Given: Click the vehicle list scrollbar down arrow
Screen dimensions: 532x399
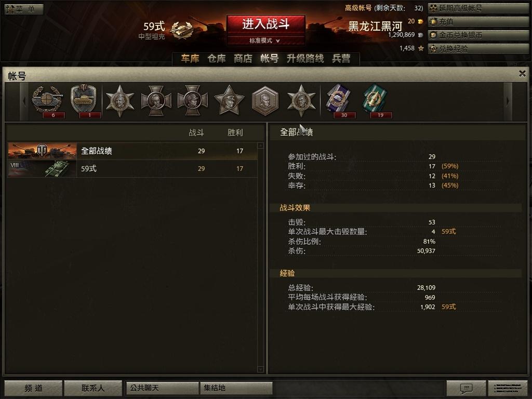Looking at the screenshot, I should [261, 369].
